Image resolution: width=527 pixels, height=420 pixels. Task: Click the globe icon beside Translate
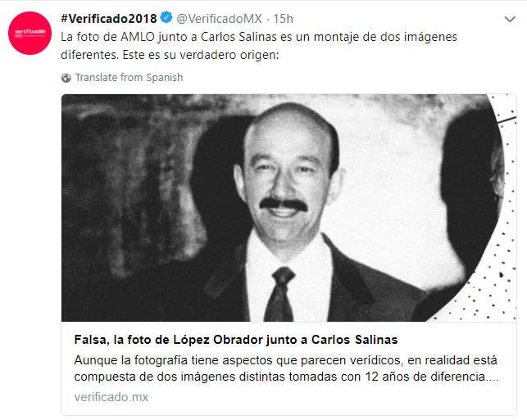[x=66, y=78]
